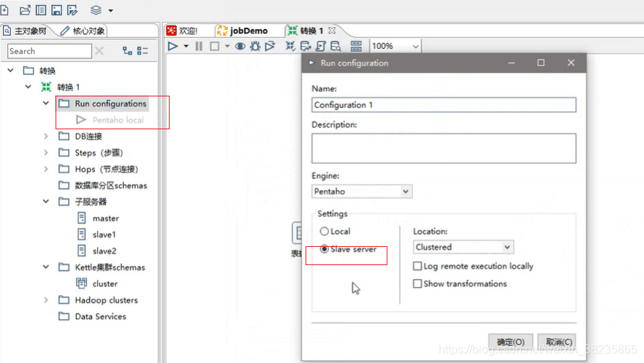Viewport: 644px width, 363px height.
Task: Collapse the 转换 root folder
Action: pos(11,71)
